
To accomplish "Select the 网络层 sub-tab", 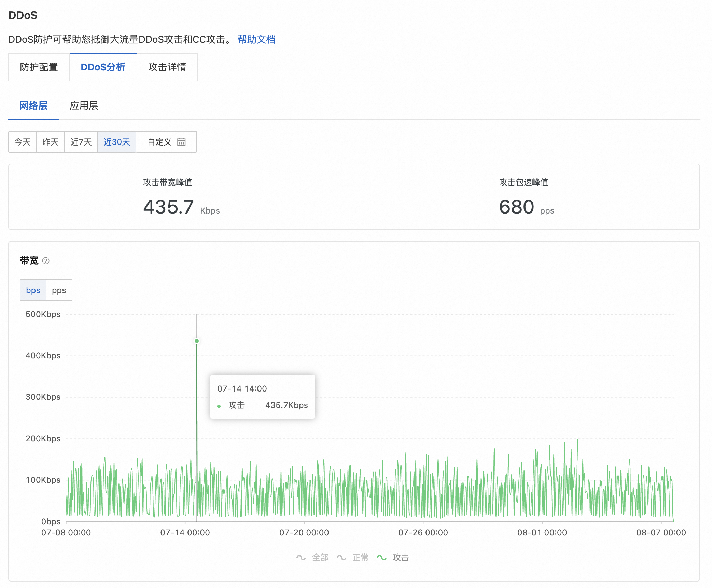I will coord(33,106).
